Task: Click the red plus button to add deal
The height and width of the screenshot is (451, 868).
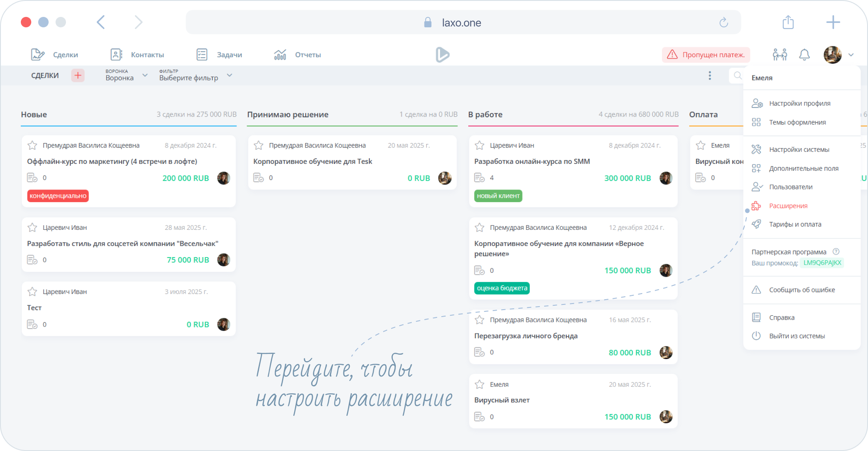Action: (x=78, y=75)
